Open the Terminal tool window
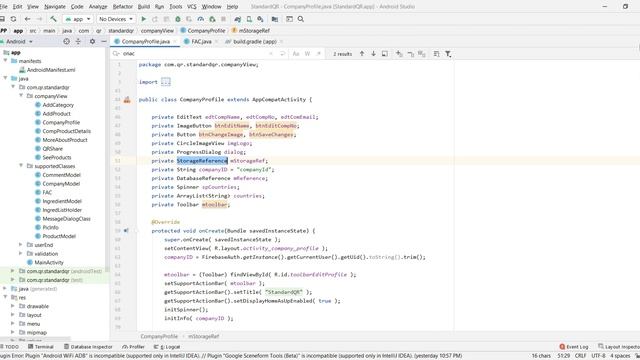Screen dimensions: 640x360 [41, 347]
